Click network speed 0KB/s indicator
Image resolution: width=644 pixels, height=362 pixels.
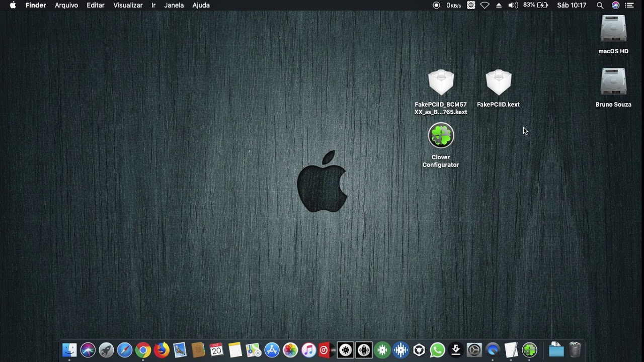453,6
